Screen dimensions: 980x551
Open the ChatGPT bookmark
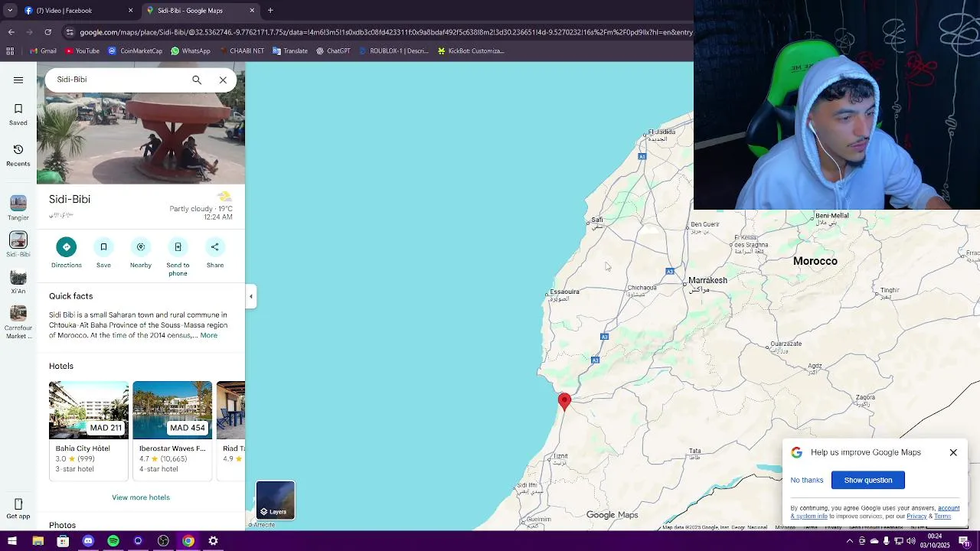point(333,51)
